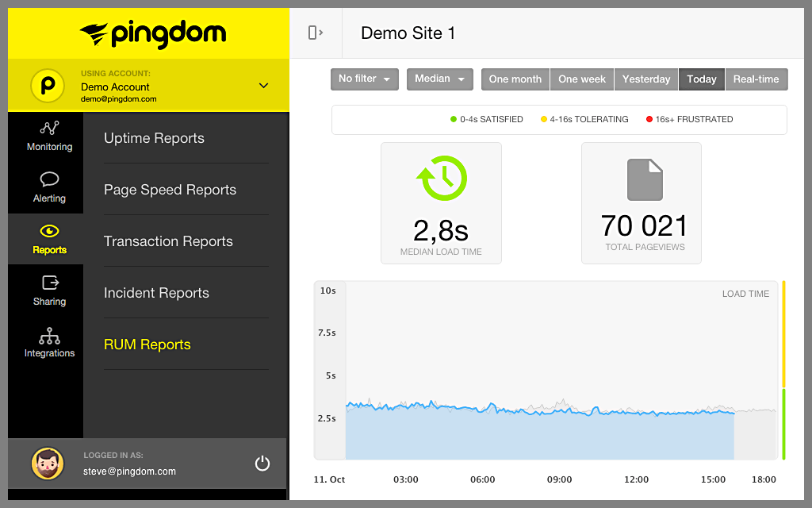Screen dimensions: 812x508
Task: Select the One week time range
Action: tap(582, 79)
